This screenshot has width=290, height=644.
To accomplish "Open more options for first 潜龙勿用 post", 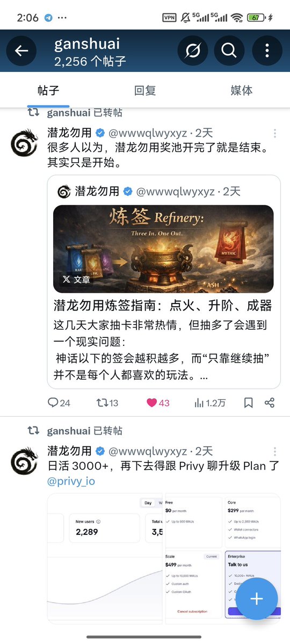I will [x=275, y=133].
